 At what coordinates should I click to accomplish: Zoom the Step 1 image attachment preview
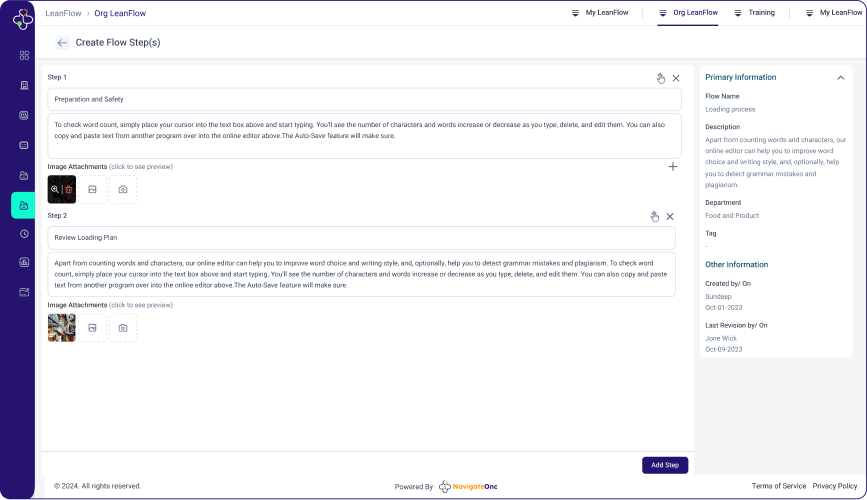point(55,189)
